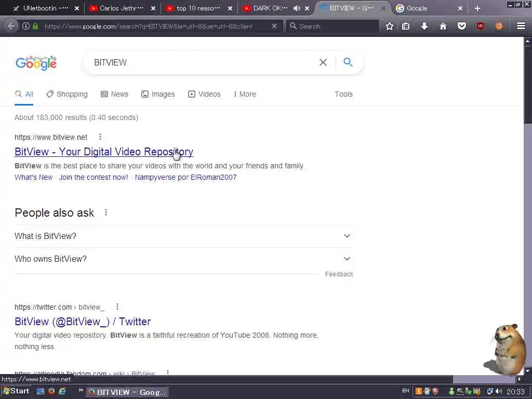Click the green padlock security icon

(35, 26)
